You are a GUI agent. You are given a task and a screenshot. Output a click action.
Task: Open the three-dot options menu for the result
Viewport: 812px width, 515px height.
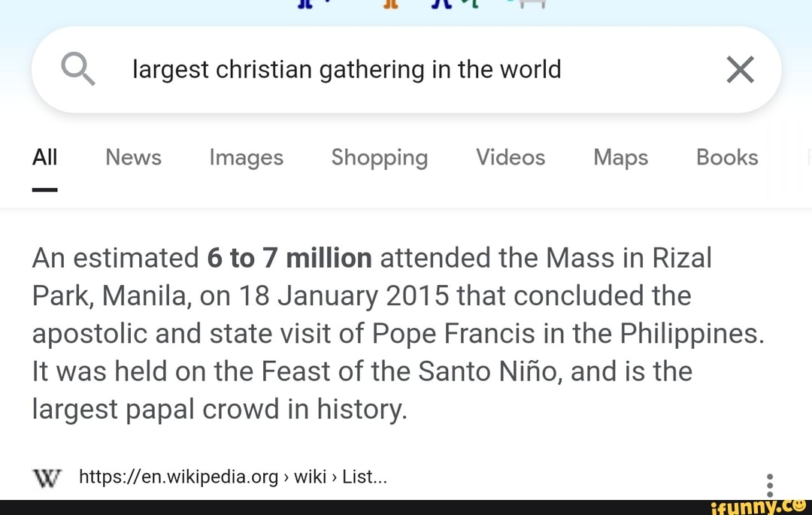click(769, 485)
